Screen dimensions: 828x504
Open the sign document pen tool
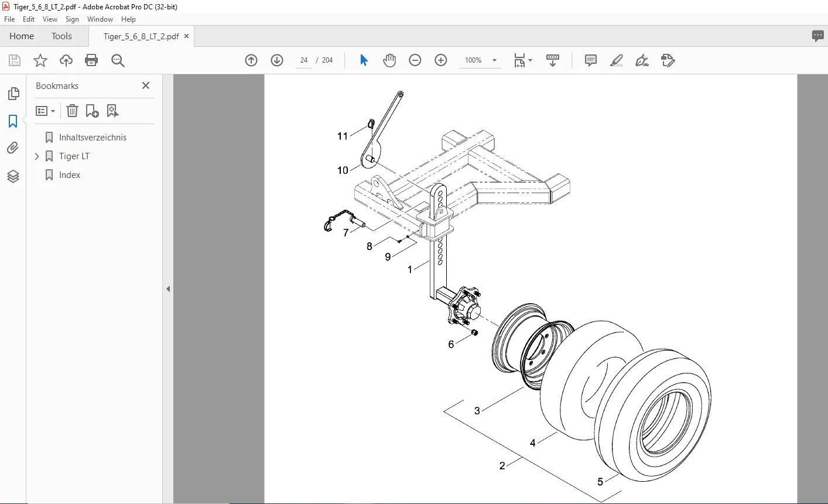pyautogui.click(x=642, y=60)
